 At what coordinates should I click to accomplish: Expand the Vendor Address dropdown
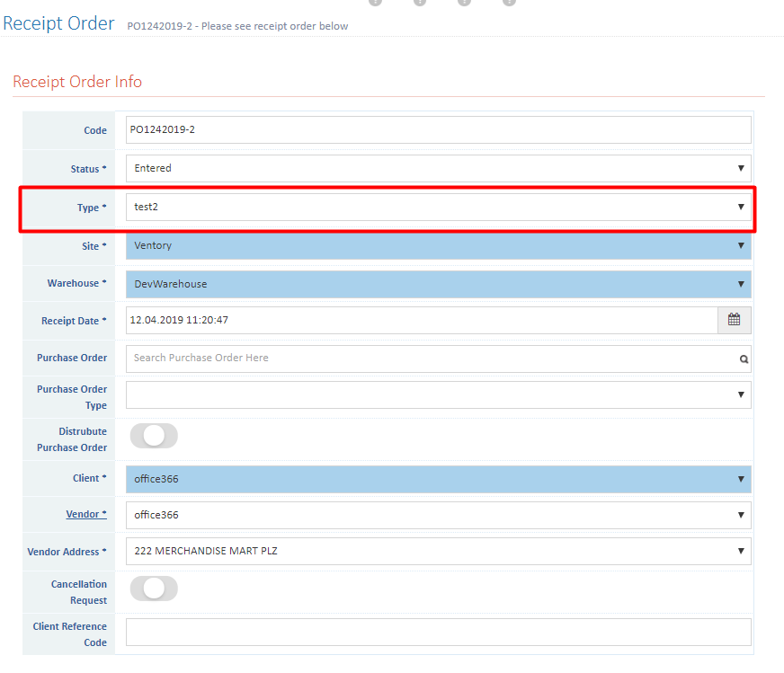click(741, 551)
